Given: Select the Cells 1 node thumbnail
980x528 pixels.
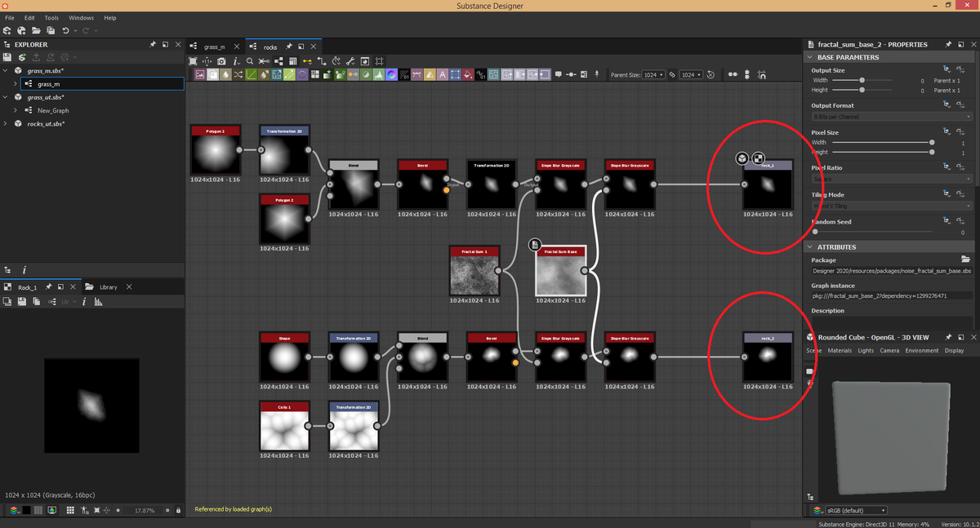Looking at the screenshot, I should (284, 429).
